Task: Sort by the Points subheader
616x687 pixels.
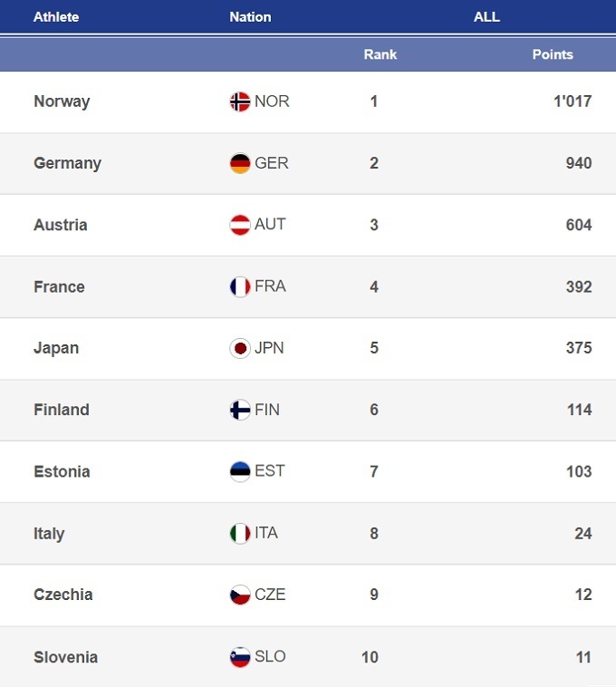Action: (553, 54)
